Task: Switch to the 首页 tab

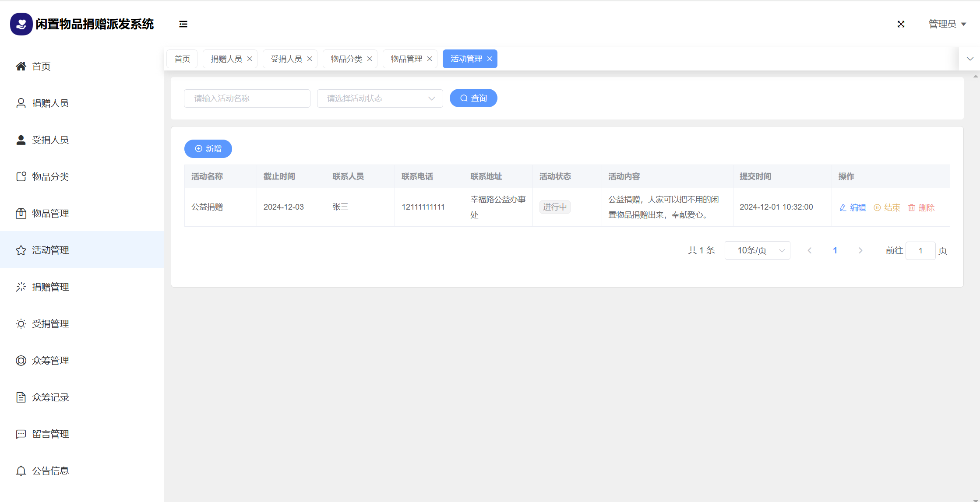Action: [182, 59]
